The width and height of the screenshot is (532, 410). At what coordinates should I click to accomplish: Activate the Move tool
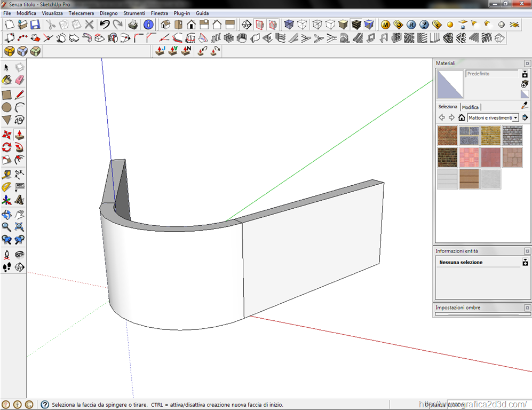click(x=6, y=135)
